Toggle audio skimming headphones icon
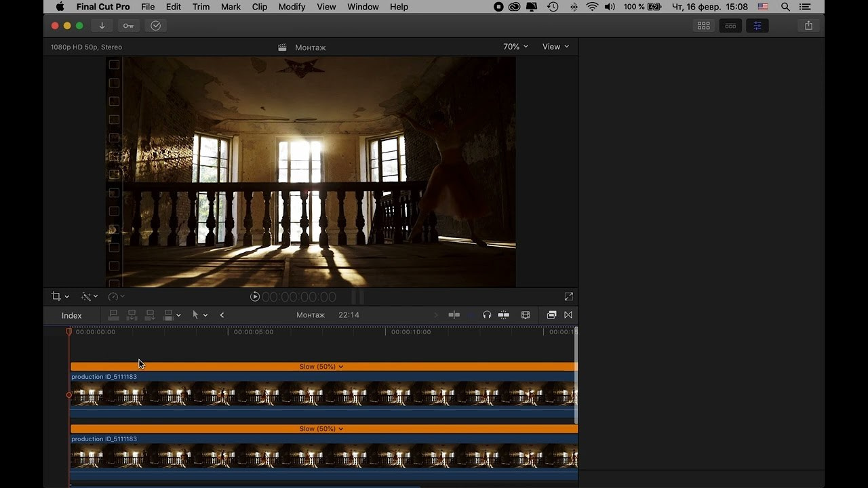 pyautogui.click(x=486, y=315)
